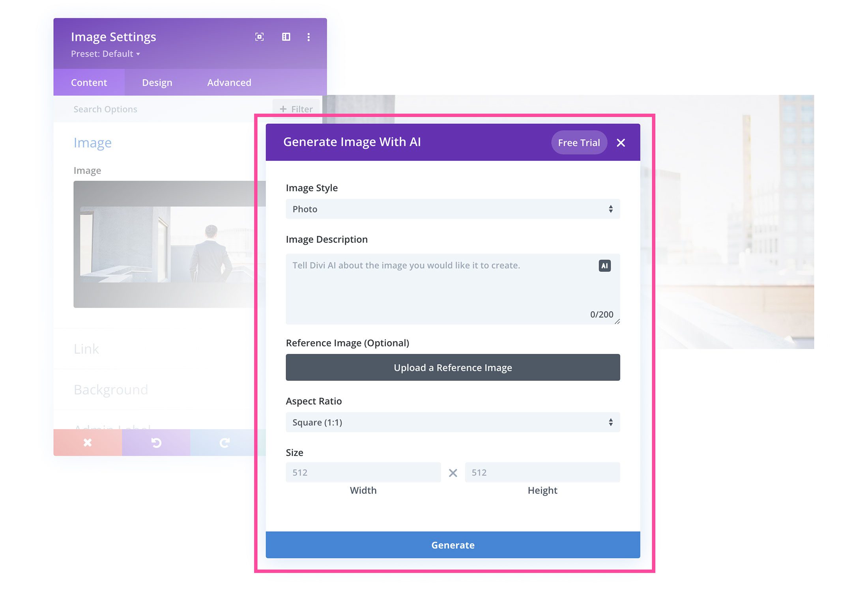This screenshot has width=868, height=603.
Task: Switch to the Advanced tab
Action: pyautogui.click(x=228, y=82)
